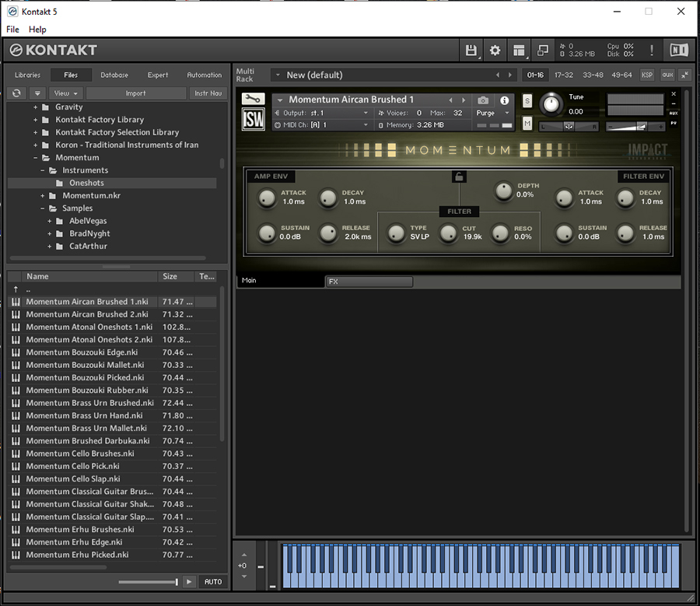The height and width of the screenshot is (606, 700).
Task: Toggle instrument AUX button
Action: tap(674, 114)
